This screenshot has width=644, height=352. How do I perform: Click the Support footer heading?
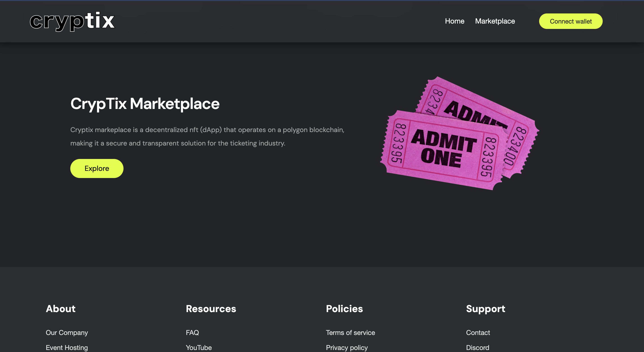point(485,309)
